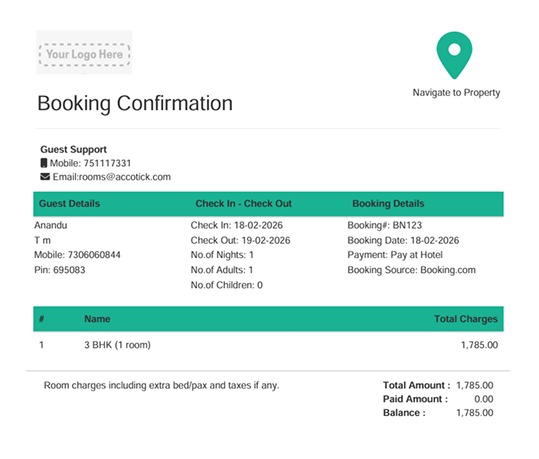Image resolution: width=539 pixels, height=459 pixels.
Task: Click the Paid Amount value 0.00
Action: (484, 399)
